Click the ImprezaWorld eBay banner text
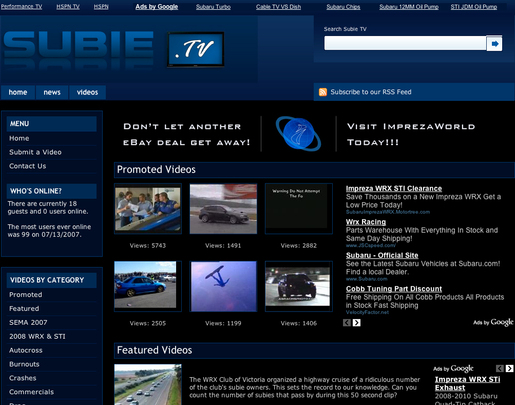515x405 pixels. point(187,134)
